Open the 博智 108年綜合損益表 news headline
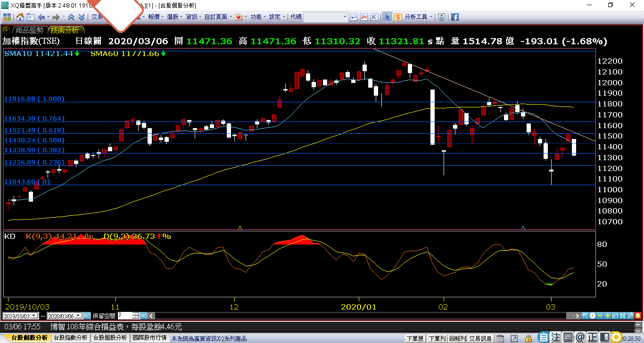644x343 pixels. [116, 327]
